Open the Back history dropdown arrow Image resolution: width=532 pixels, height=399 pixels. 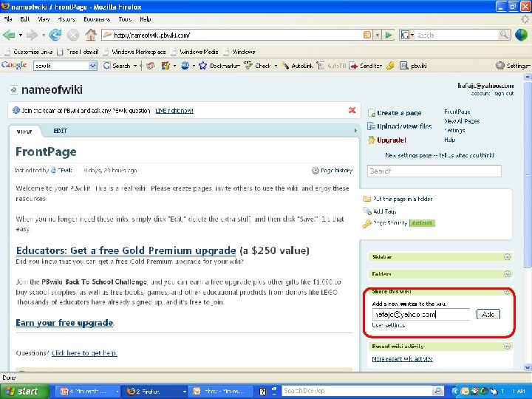pyautogui.click(x=21, y=35)
